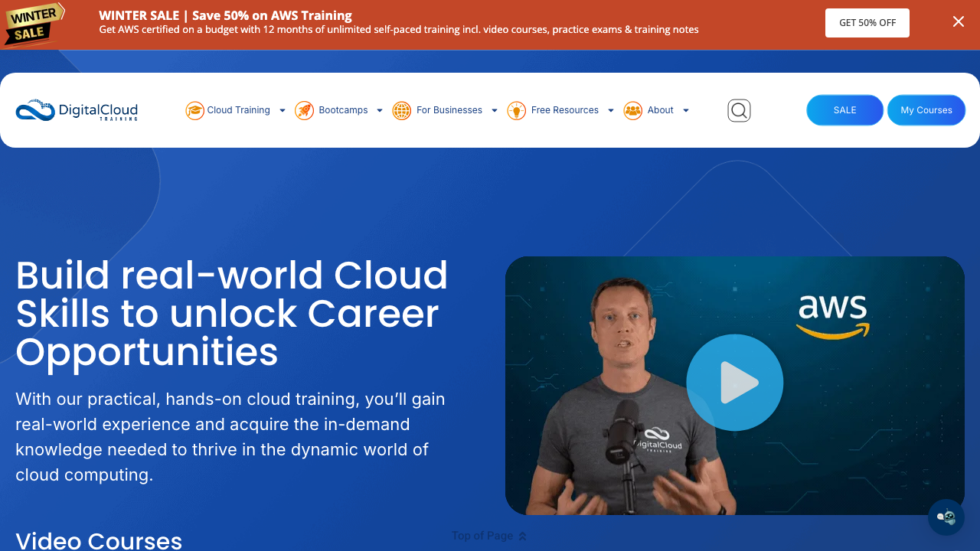Open the About menu
Screen dimensions: 980x551
pos(660,110)
